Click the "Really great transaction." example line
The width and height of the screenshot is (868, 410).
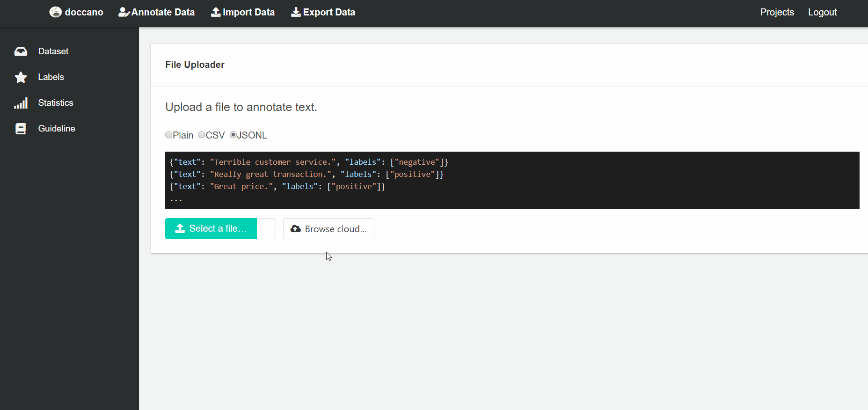click(306, 174)
